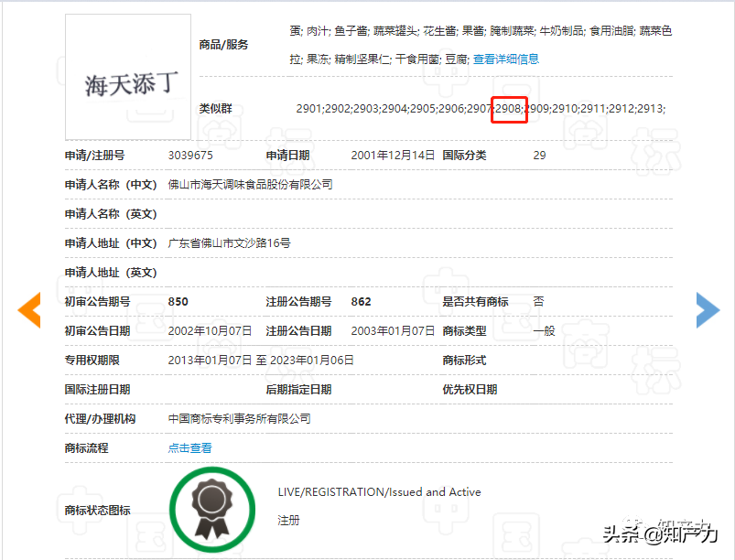
Task: Go to next trademark with blue arrow
Action: coord(708,310)
